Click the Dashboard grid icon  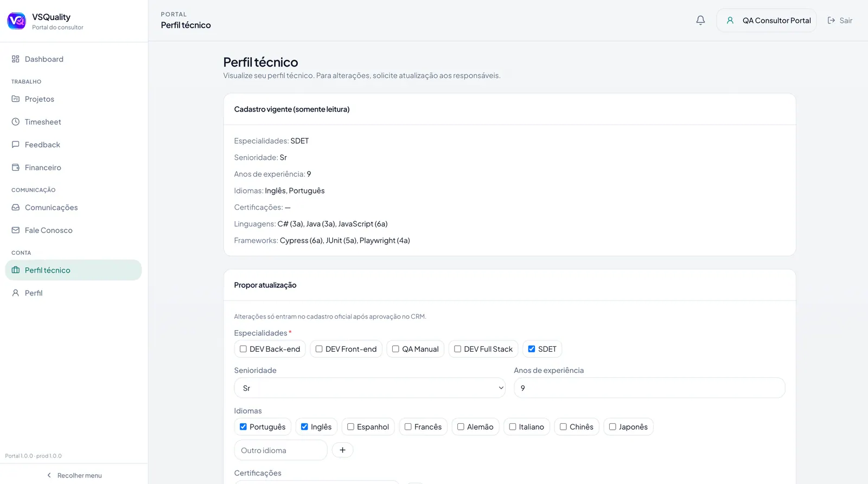coord(16,59)
